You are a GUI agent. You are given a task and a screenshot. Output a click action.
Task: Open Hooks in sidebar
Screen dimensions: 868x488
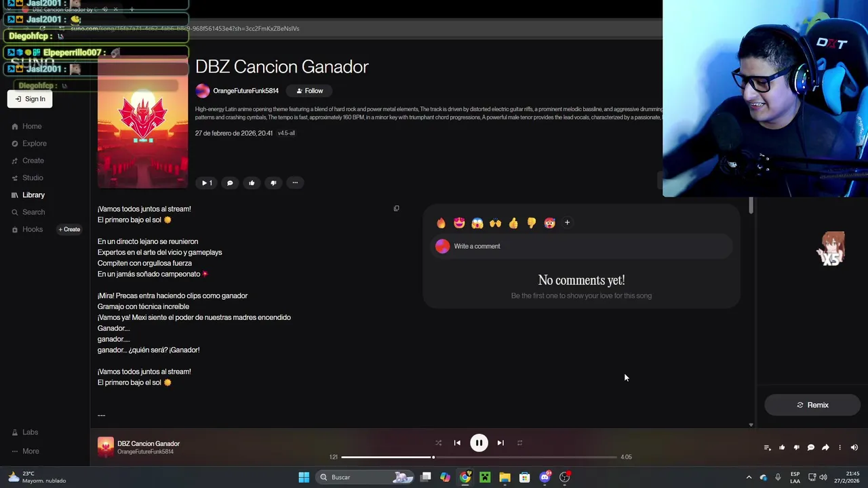click(x=27, y=229)
